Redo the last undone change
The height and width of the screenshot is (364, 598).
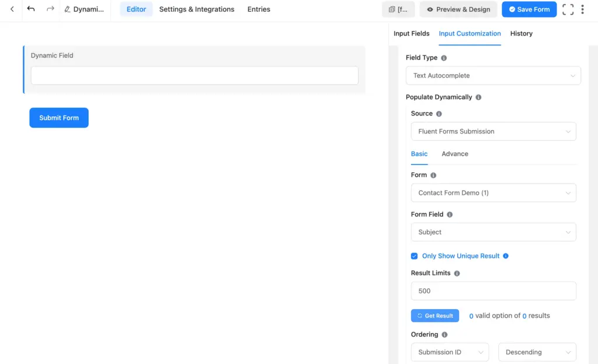click(50, 9)
